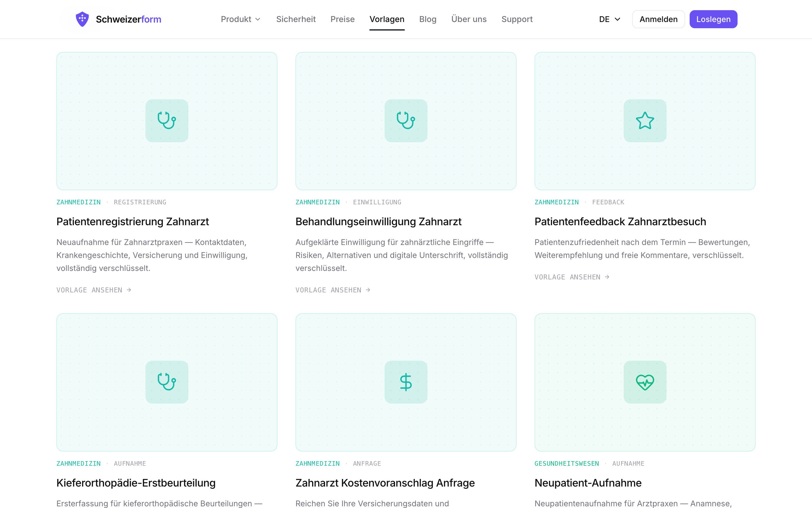Expand the Produkt dropdown chevron
Viewport: 812px width, 508px height.
(x=258, y=19)
